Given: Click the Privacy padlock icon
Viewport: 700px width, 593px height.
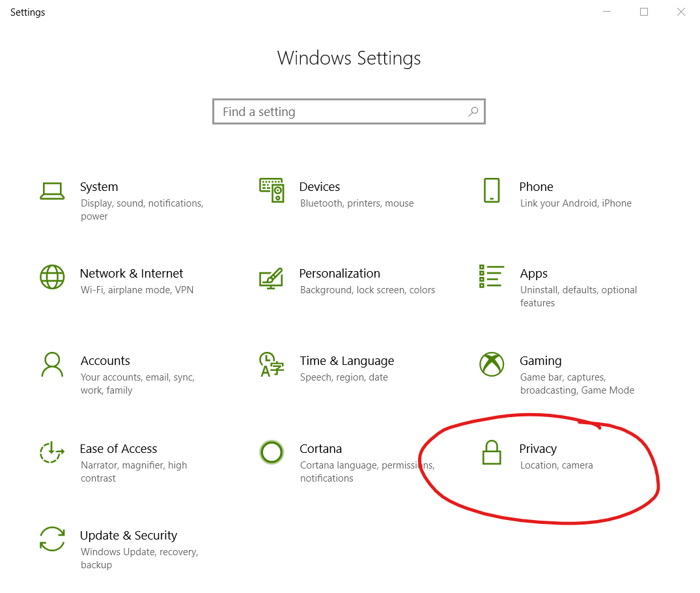Looking at the screenshot, I should point(492,452).
